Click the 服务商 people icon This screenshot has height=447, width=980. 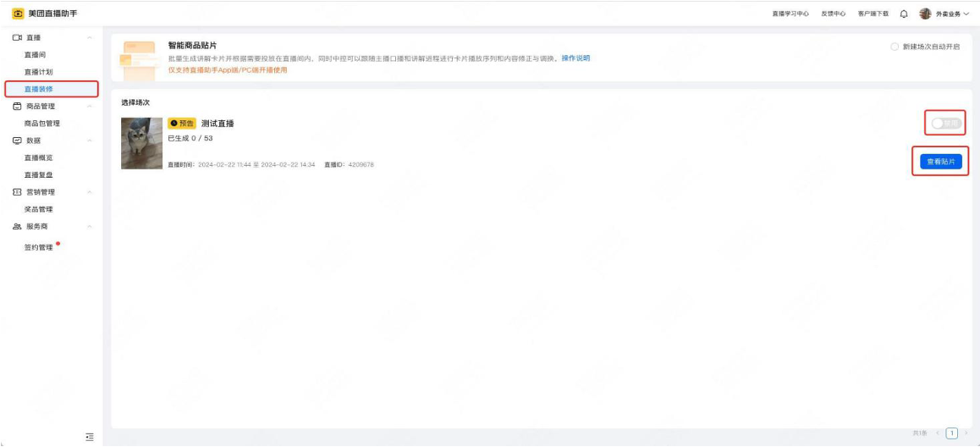pos(17,226)
